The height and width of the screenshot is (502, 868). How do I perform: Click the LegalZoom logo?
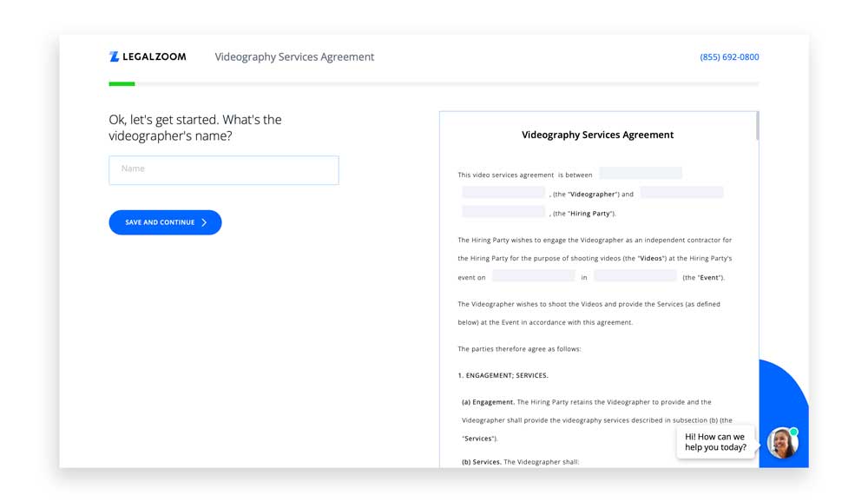coord(148,56)
